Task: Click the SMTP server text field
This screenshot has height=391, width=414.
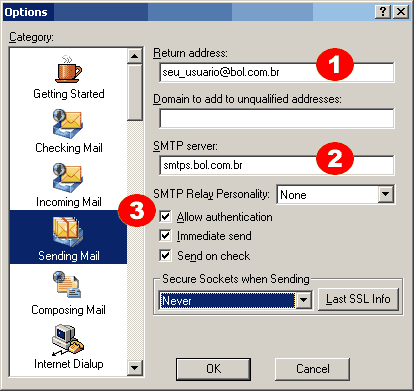Action: (x=277, y=165)
